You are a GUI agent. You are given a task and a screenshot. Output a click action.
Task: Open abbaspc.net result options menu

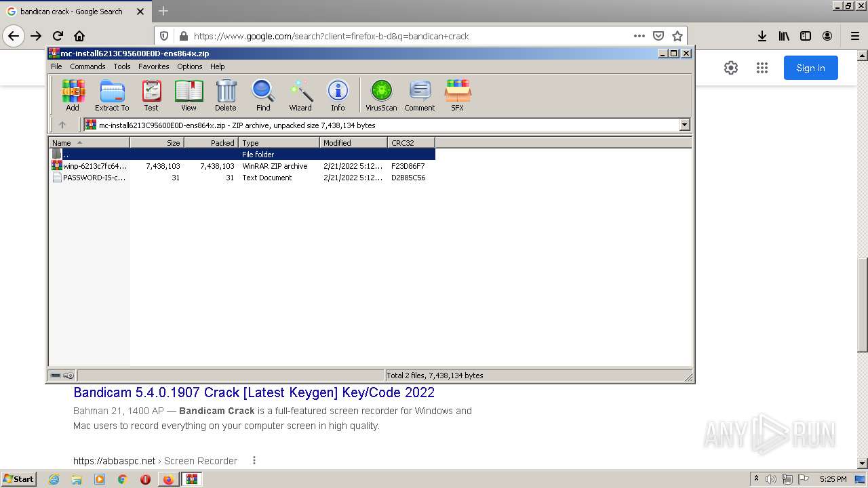pyautogui.click(x=254, y=461)
